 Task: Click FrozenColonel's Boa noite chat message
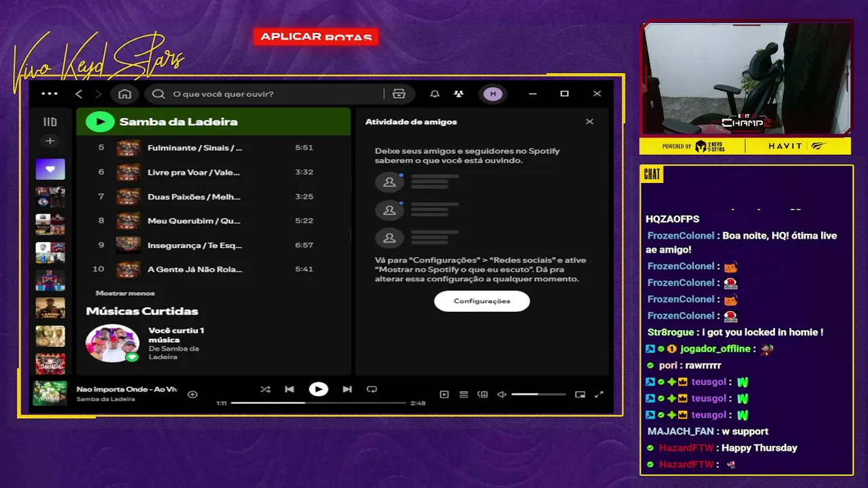742,243
